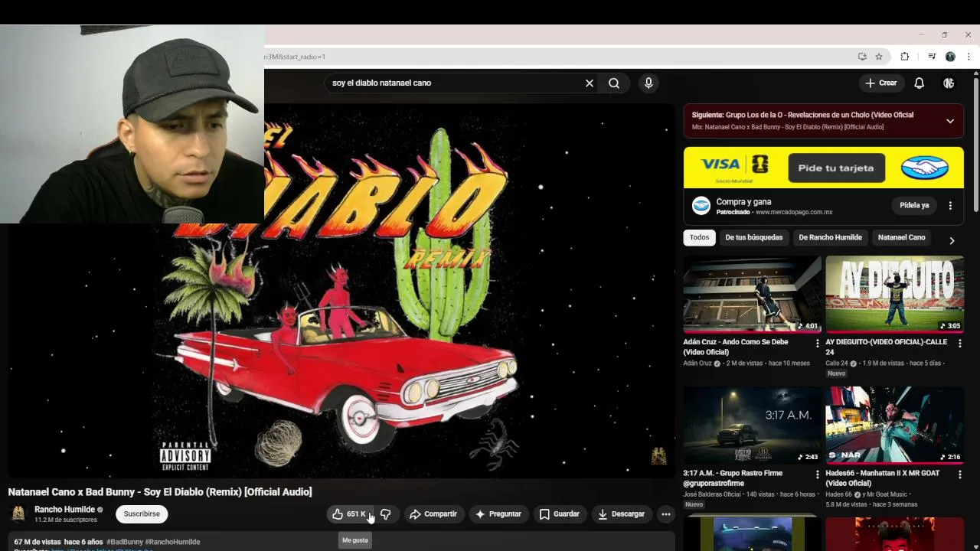The height and width of the screenshot is (551, 980).
Task: Open Hades66 Manhattan II thumbnail
Action: pos(894,425)
